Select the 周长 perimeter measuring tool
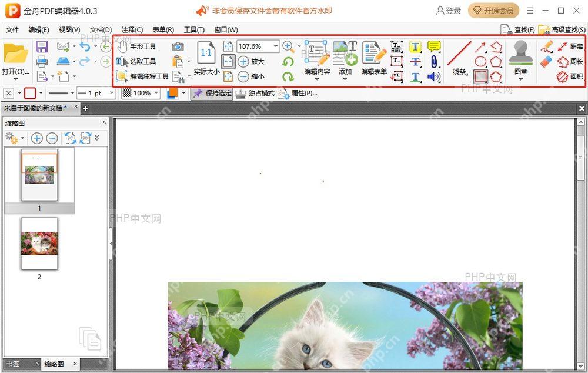The image size is (588, 373). [x=570, y=62]
